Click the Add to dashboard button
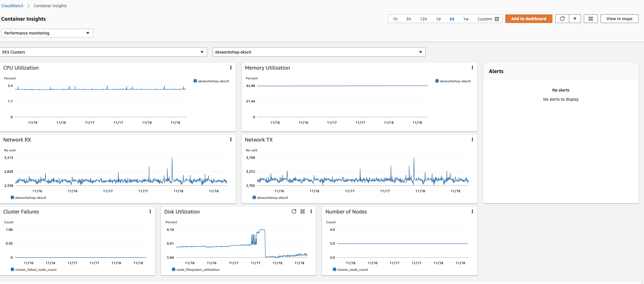Image resolution: width=644 pixels, height=284 pixels. pos(529,18)
